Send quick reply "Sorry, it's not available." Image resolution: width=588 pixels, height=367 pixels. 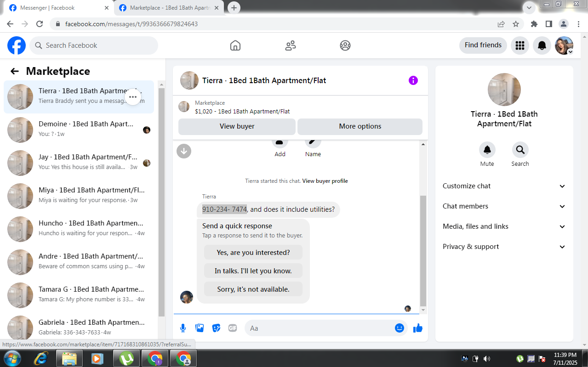tap(253, 289)
